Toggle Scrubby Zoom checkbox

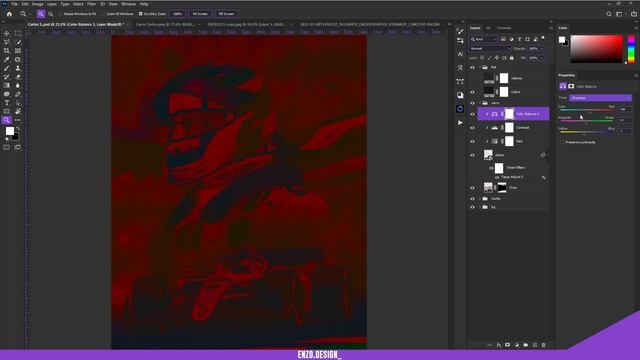[x=140, y=14]
